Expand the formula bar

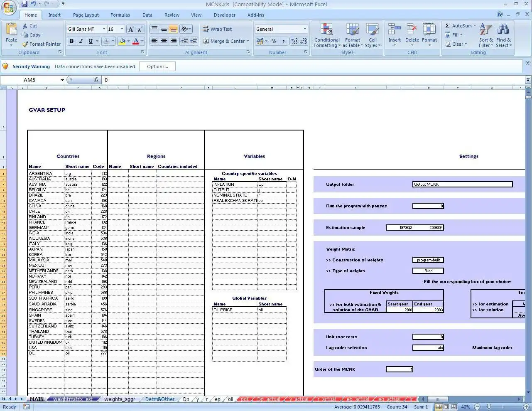528,80
